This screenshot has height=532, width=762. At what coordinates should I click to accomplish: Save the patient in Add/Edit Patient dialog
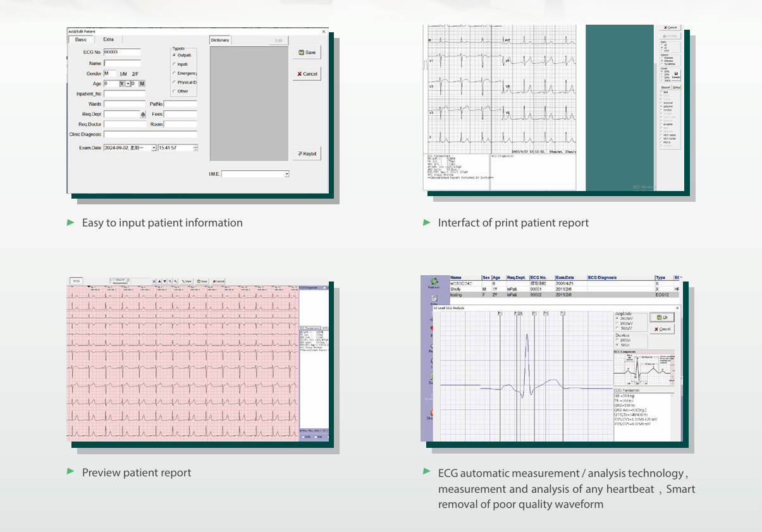(x=307, y=53)
